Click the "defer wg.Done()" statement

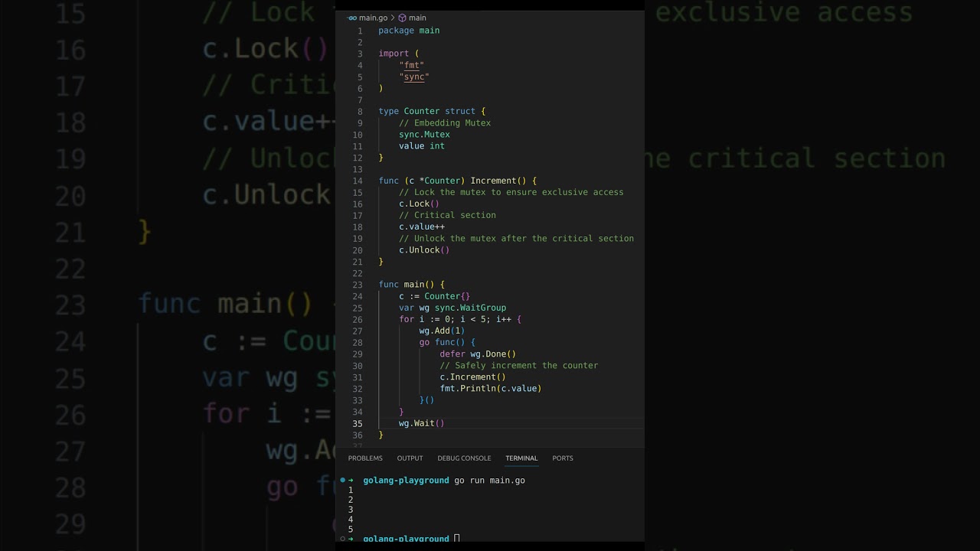[x=478, y=354]
